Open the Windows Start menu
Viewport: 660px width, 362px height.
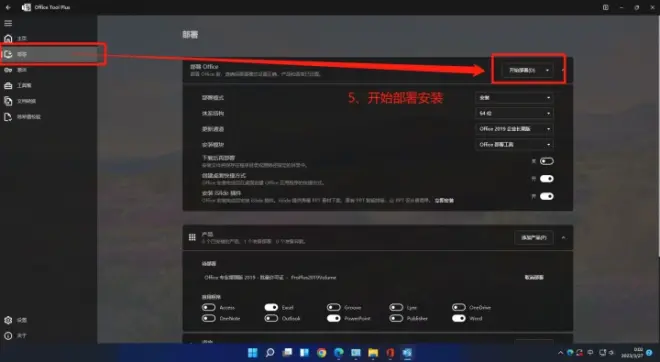pyautogui.click(x=253, y=353)
